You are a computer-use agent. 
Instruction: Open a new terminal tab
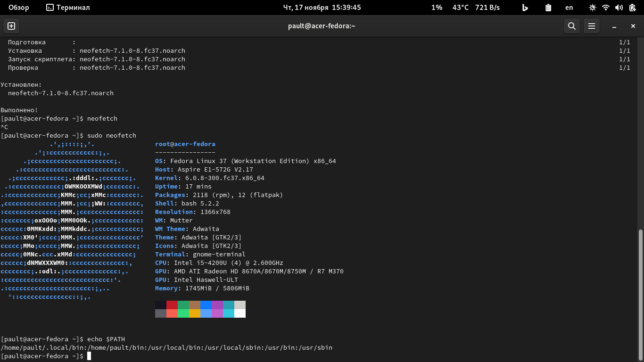(12, 26)
